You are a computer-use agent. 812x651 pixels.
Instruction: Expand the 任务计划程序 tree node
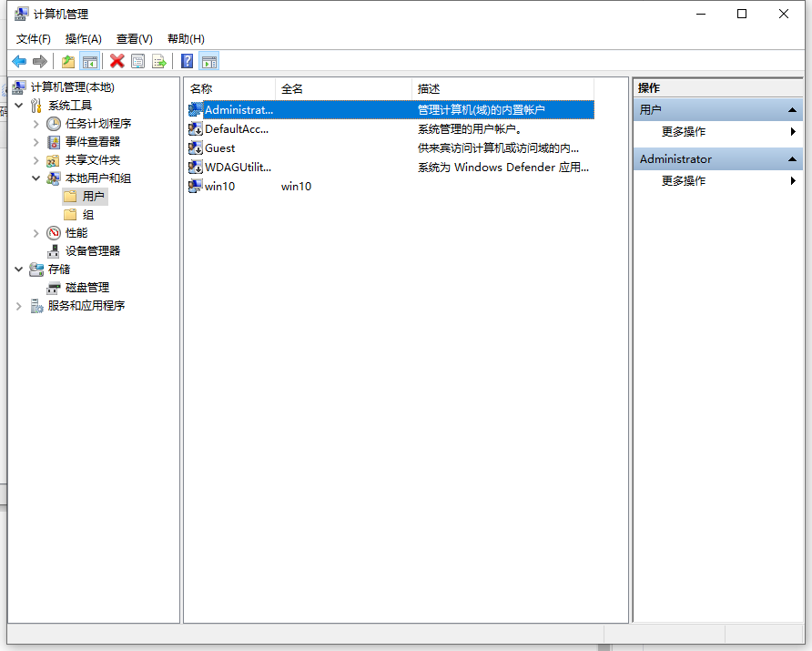click(x=36, y=124)
